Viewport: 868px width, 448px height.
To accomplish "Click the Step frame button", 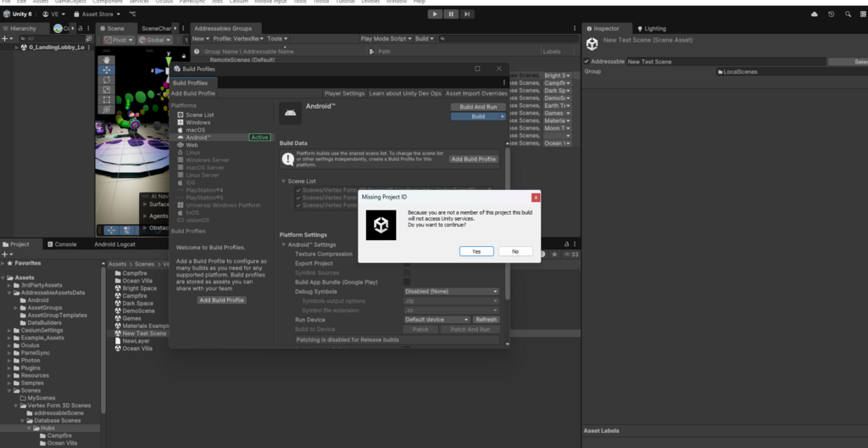I will coord(467,14).
